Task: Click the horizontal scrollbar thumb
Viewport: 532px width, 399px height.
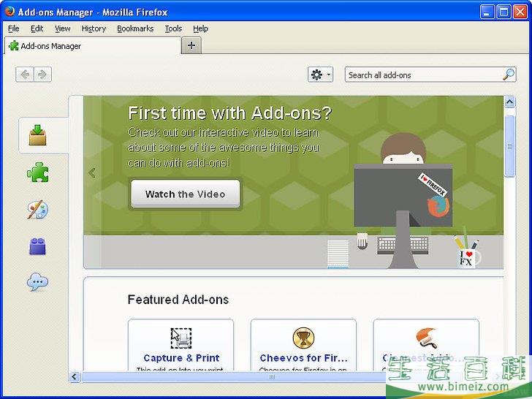Action: (271, 376)
